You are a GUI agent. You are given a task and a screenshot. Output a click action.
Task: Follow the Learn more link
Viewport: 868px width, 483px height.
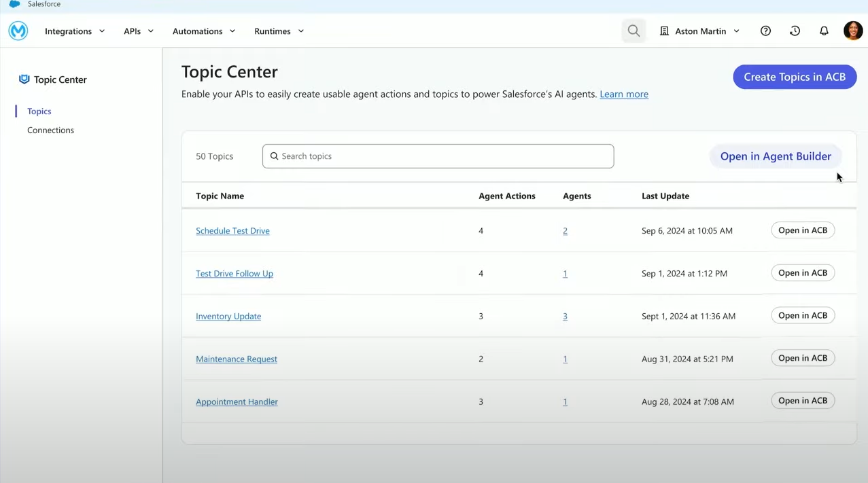[624, 94]
